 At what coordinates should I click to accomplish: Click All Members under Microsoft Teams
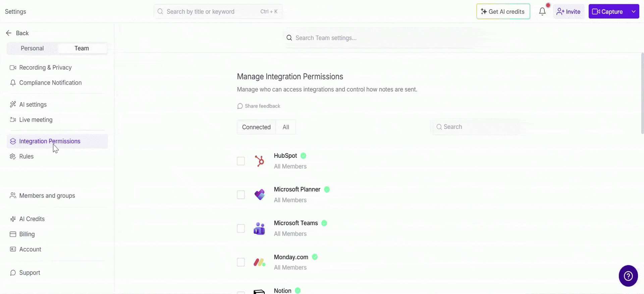(290, 234)
